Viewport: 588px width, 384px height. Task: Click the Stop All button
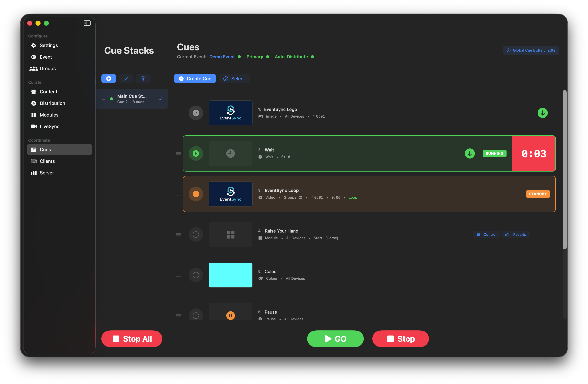click(x=132, y=339)
